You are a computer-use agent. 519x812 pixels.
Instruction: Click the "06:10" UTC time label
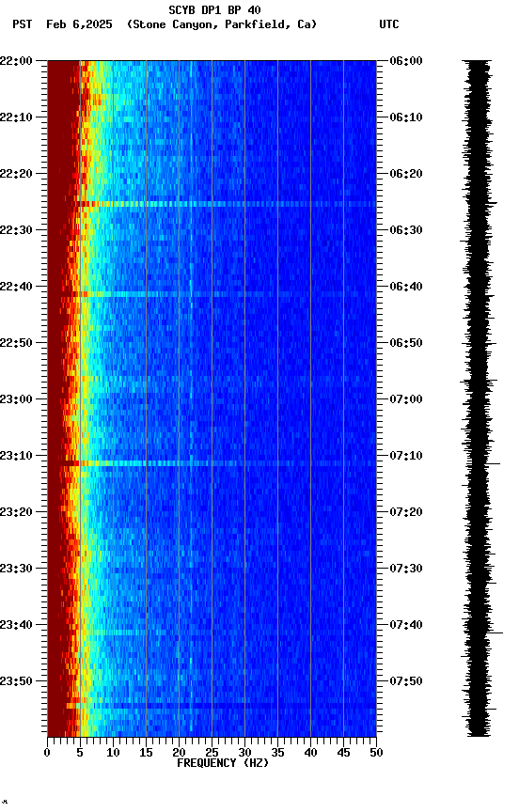tap(406, 117)
